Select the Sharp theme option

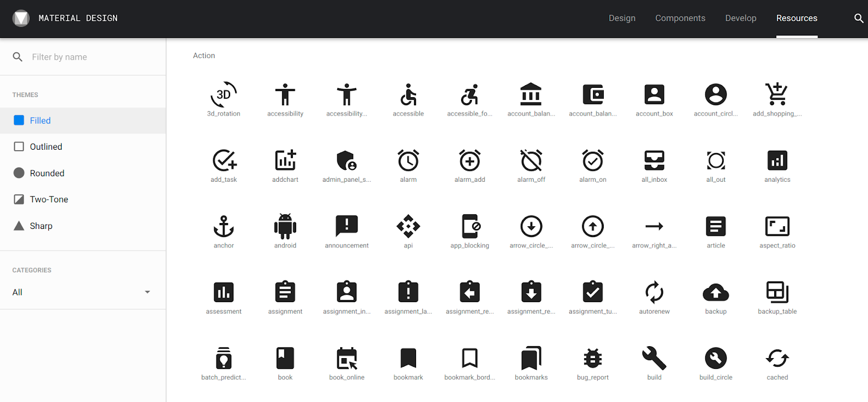pyautogui.click(x=41, y=226)
